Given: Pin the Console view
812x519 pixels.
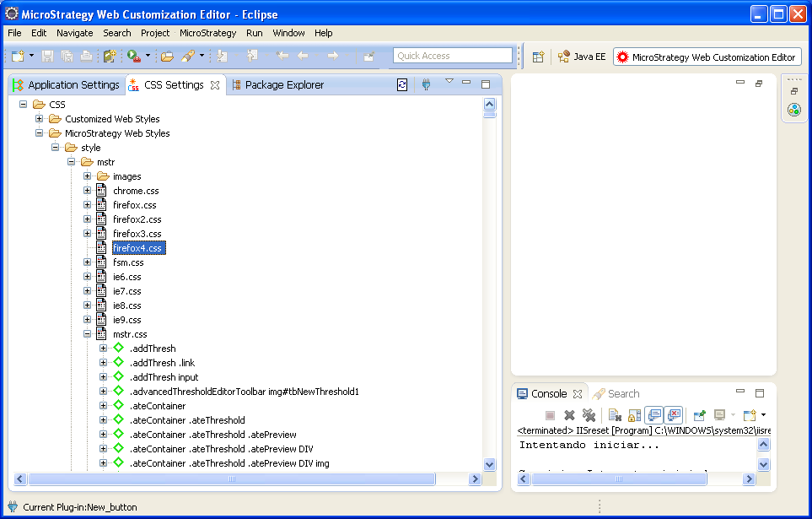Looking at the screenshot, I should coord(699,414).
